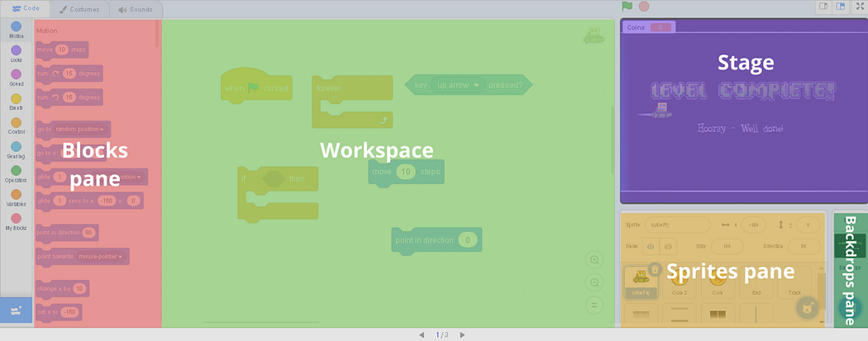
Task: Reset workspace zoom to default
Action: click(594, 305)
